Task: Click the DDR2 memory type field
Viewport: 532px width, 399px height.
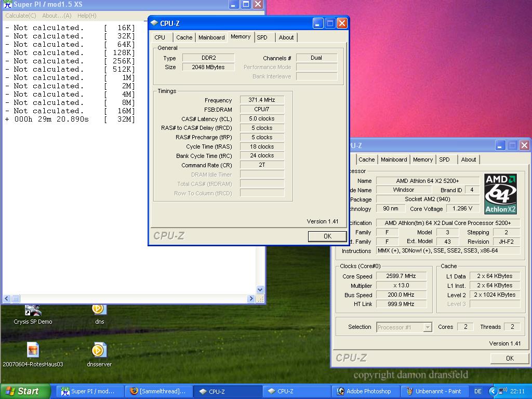Action: 208,58
